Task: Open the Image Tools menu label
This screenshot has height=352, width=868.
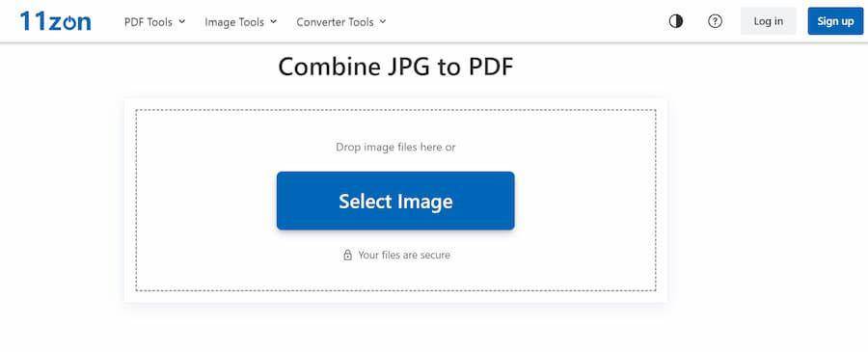Action: point(234,22)
